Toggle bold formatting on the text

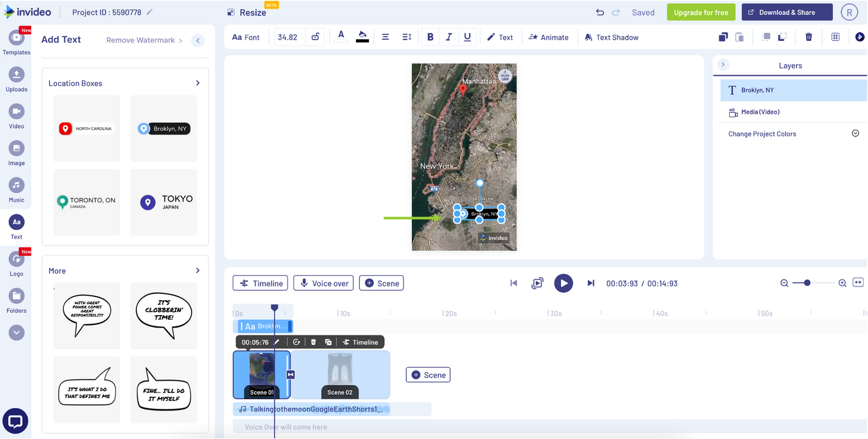[x=430, y=37]
